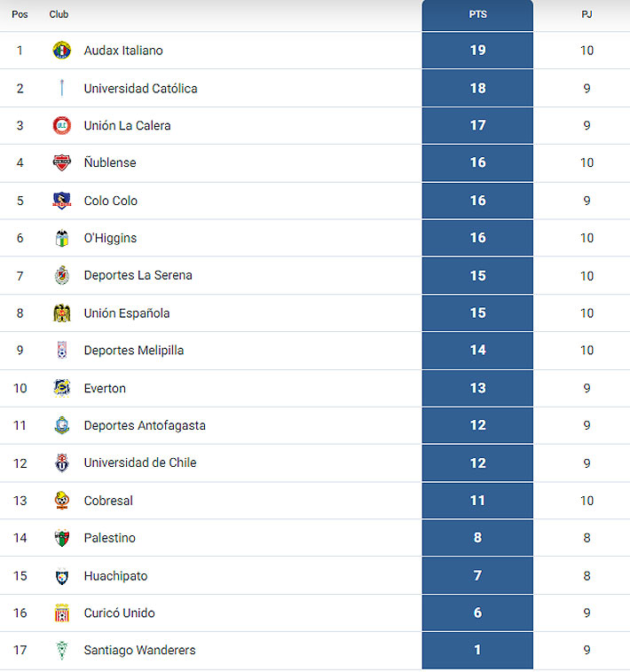Sort the table by the PTS column header
This screenshot has height=672, width=630.
click(x=477, y=14)
